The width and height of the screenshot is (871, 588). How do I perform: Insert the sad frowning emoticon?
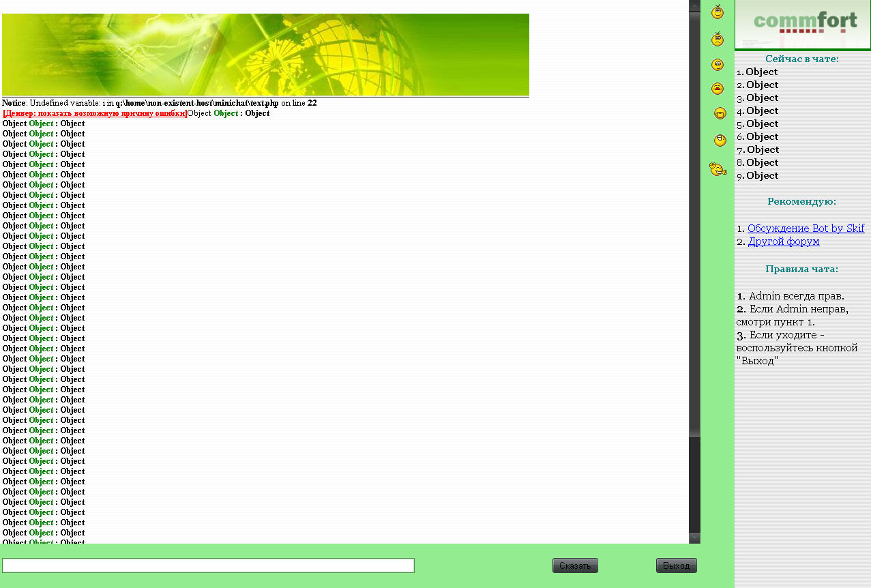(718, 39)
